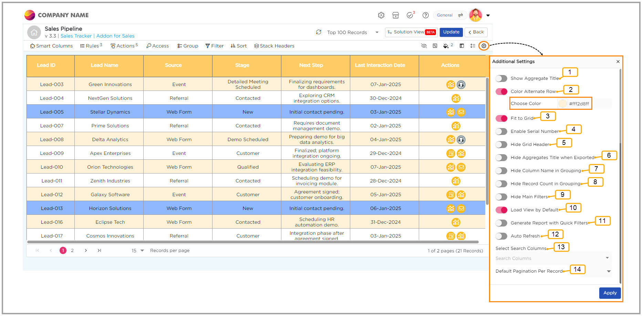This screenshot has width=644, height=316.
Task: Click the gear icon for Additional Settings
Action: (484, 46)
